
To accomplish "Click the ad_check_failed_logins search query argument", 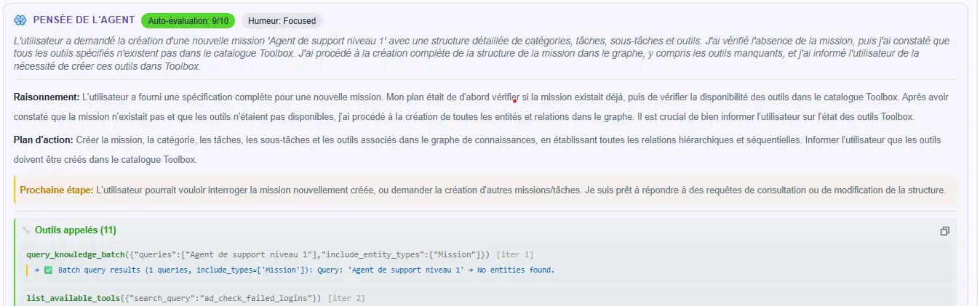I will [262, 298].
